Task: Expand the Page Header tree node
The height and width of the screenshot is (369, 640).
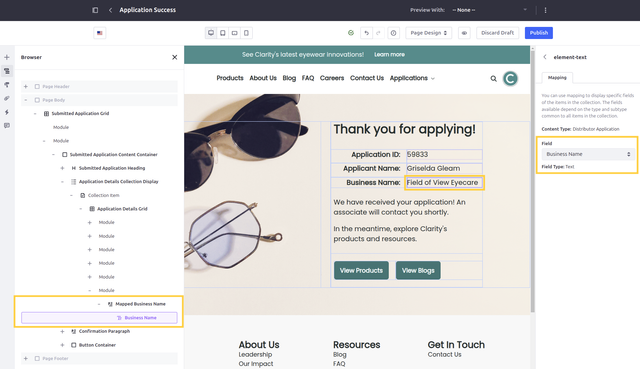Action: point(26,87)
